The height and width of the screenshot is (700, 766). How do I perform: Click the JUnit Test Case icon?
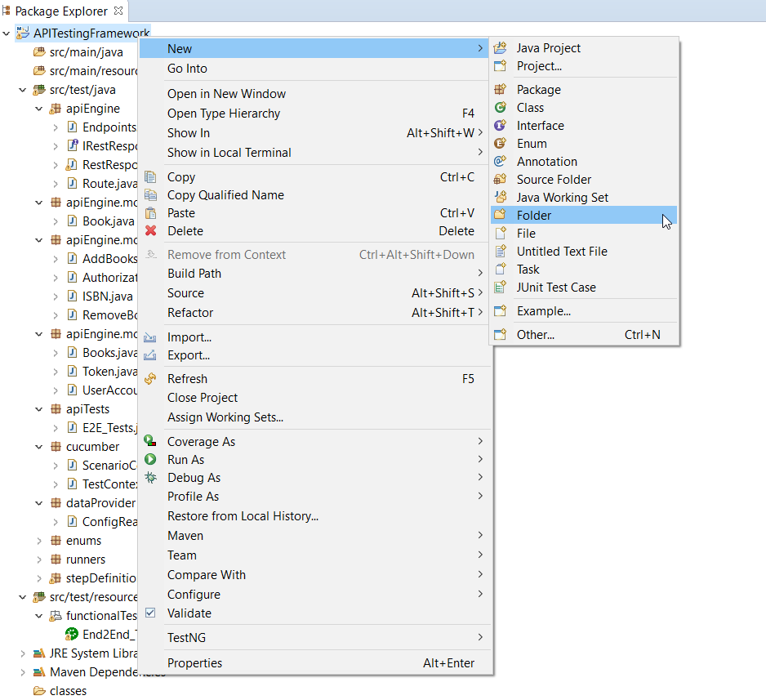tap(499, 287)
